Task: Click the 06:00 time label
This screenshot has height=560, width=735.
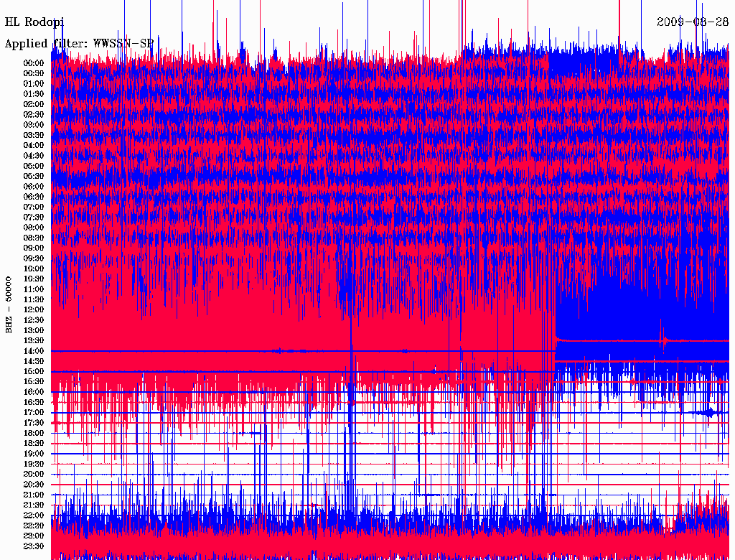Action: coord(34,187)
